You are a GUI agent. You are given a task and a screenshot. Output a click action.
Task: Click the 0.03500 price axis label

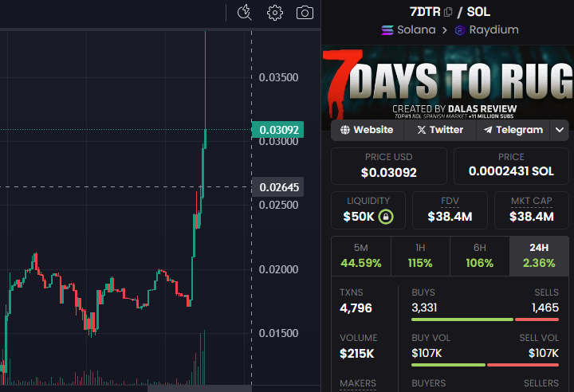[278, 77]
